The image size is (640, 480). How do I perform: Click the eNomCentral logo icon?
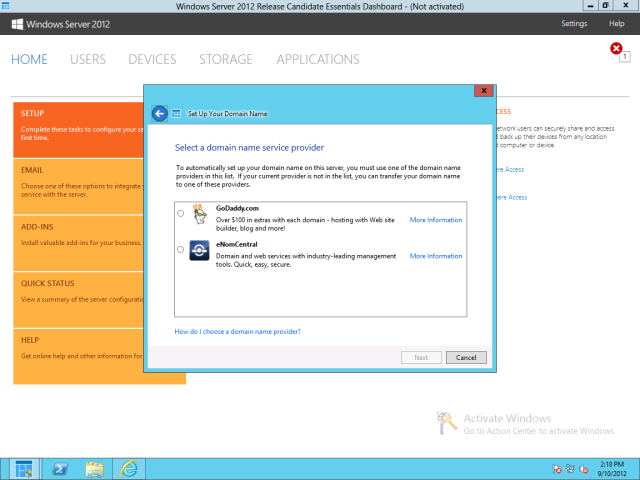[199, 250]
